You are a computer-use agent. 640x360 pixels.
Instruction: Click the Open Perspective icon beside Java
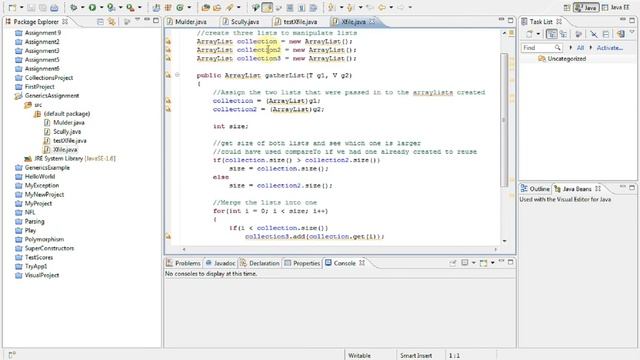pos(567,7)
